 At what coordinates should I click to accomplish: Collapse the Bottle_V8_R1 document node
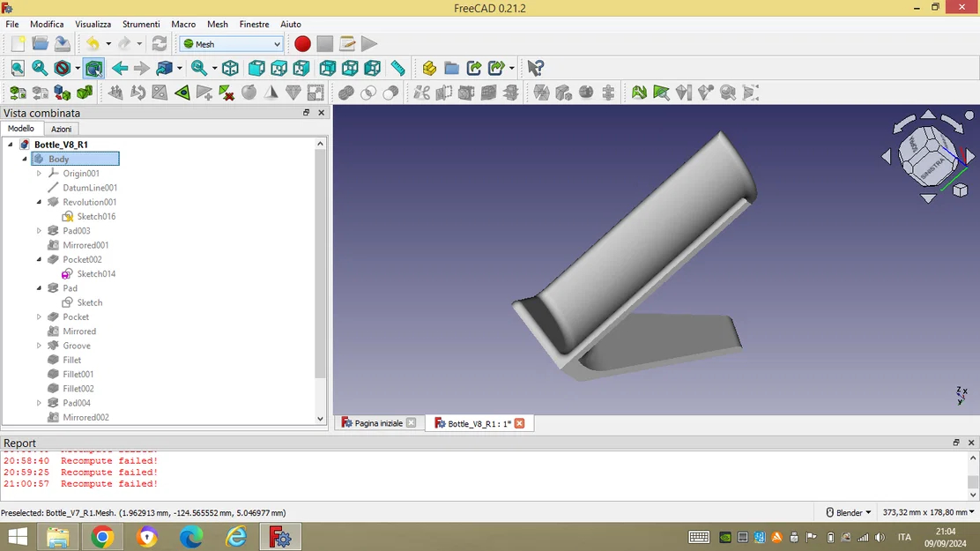pyautogui.click(x=10, y=145)
